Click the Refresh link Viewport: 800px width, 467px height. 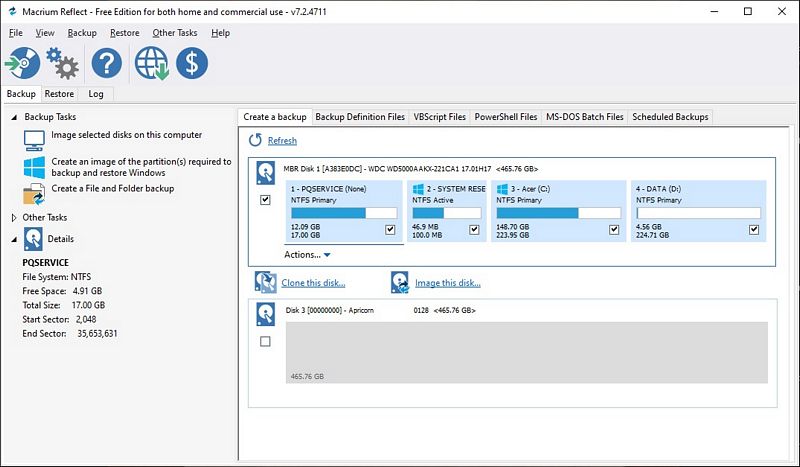point(282,140)
